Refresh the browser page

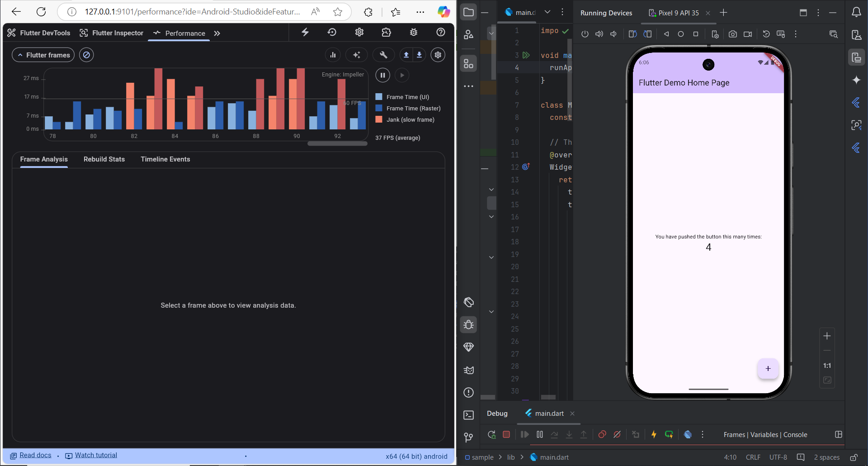(41, 12)
